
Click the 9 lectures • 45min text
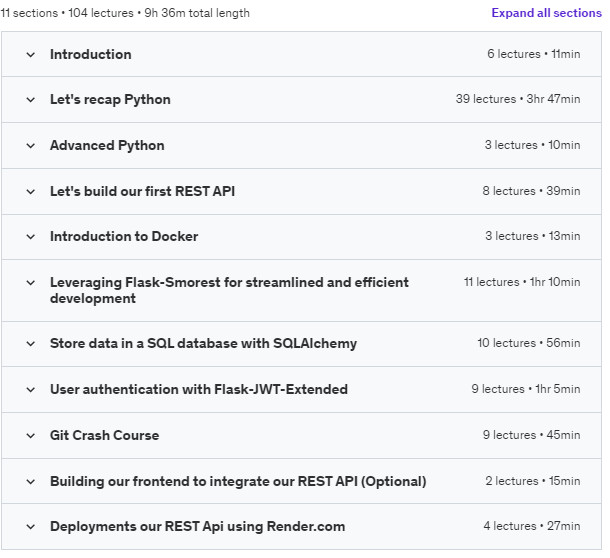click(x=531, y=435)
